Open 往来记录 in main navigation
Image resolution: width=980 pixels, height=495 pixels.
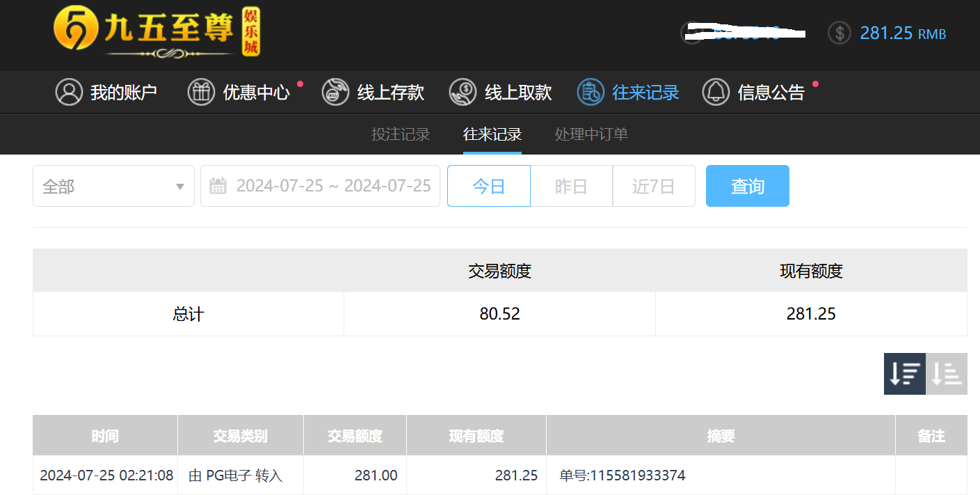[628, 92]
